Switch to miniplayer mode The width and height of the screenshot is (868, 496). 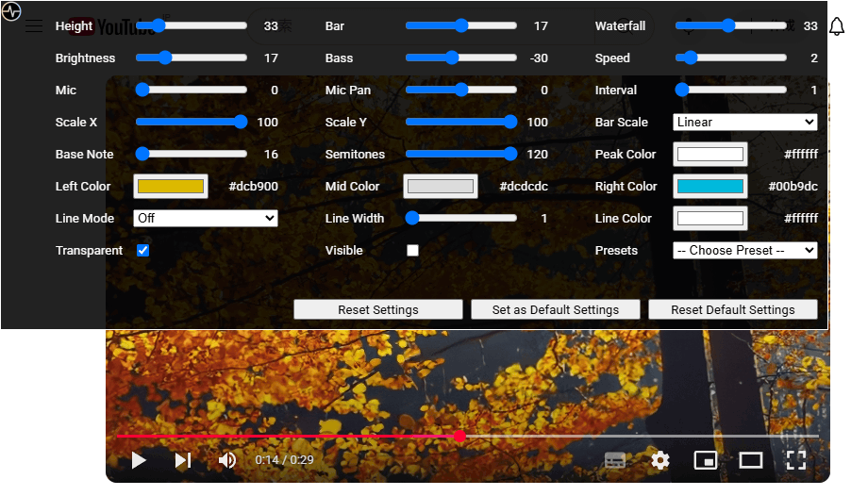[x=706, y=460]
